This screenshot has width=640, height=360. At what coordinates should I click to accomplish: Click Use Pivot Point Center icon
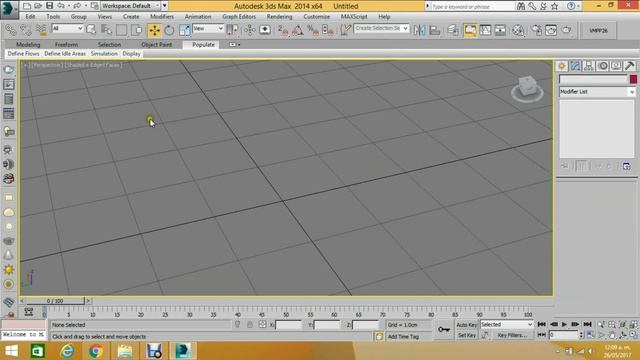click(x=232, y=30)
